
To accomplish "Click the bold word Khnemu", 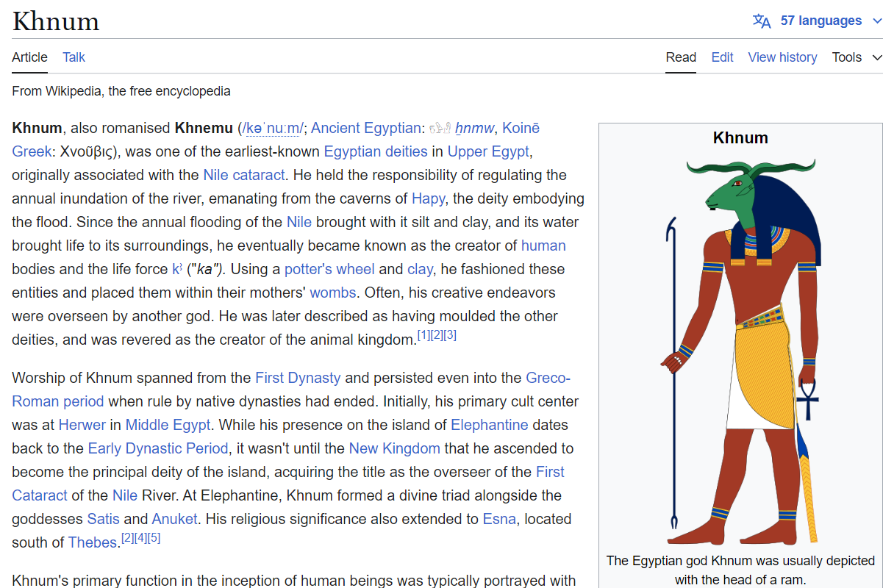I will (x=204, y=128).
